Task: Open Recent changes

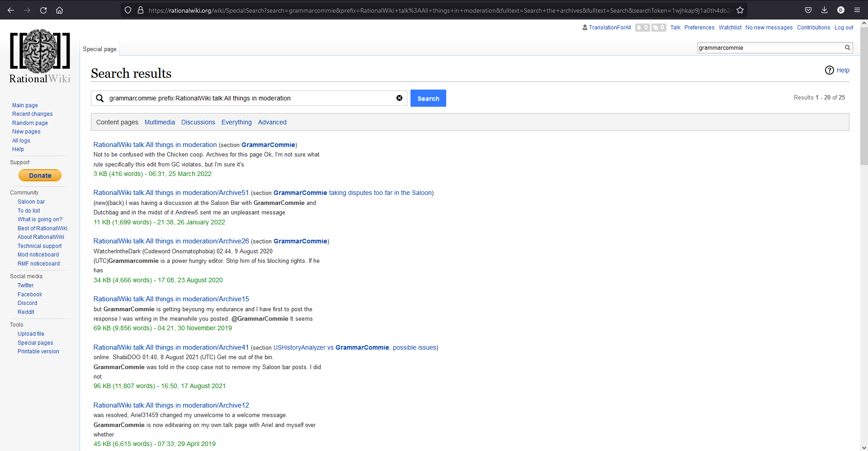Action: point(32,114)
